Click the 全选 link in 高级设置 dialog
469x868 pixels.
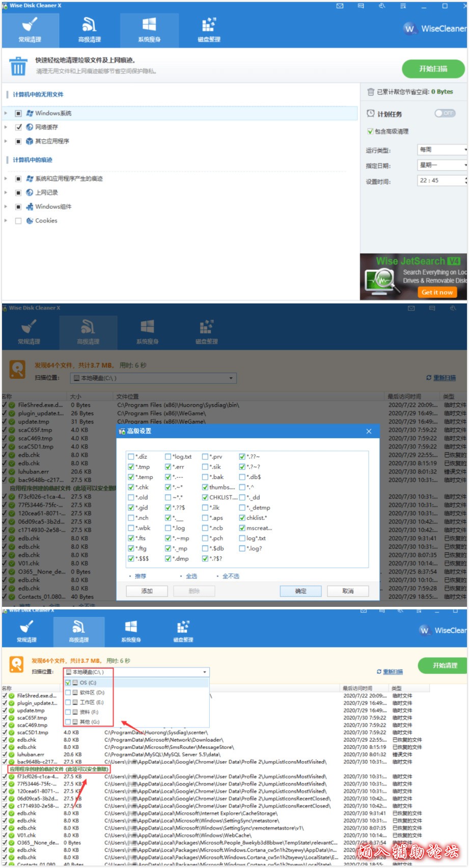point(191,576)
